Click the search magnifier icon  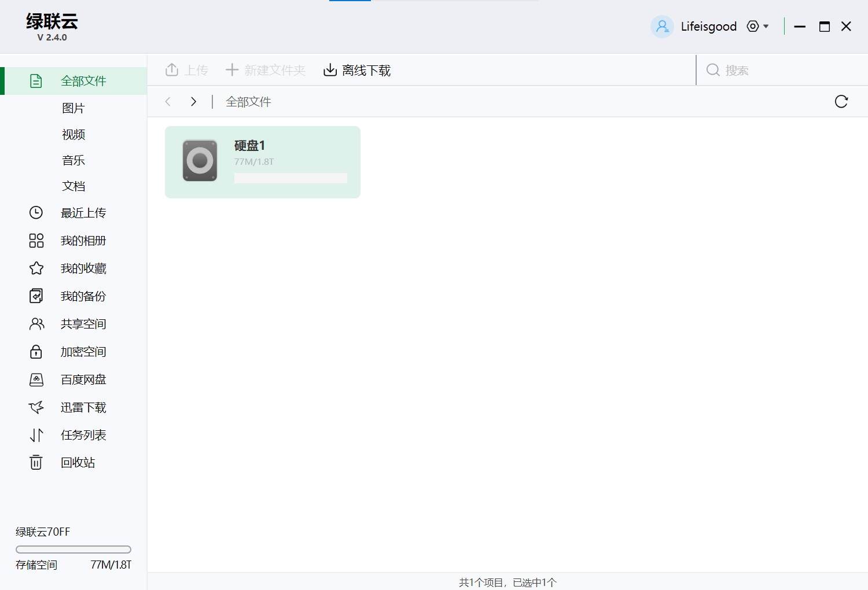click(713, 70)
